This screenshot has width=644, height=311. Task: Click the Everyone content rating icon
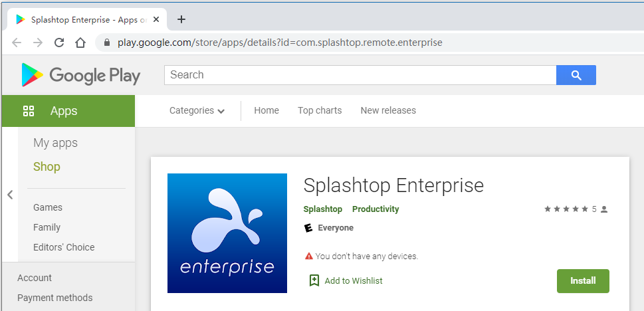308,227
